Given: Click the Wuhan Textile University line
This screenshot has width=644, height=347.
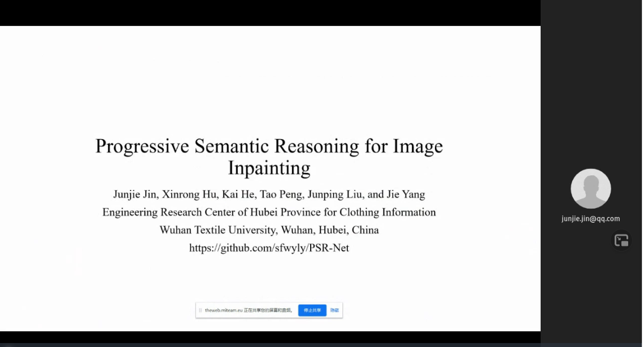Looking at the screenshot, I should point(269,230).
